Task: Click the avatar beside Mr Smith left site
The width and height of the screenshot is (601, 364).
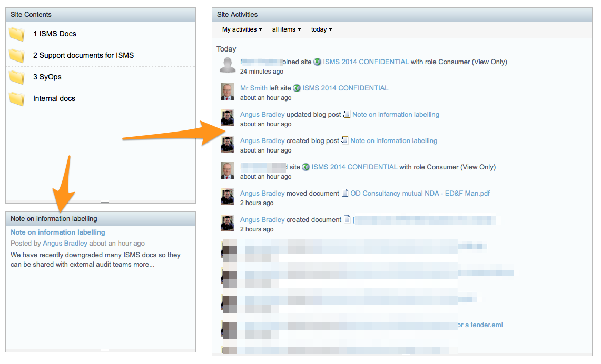Action: (x=228, y=92)
